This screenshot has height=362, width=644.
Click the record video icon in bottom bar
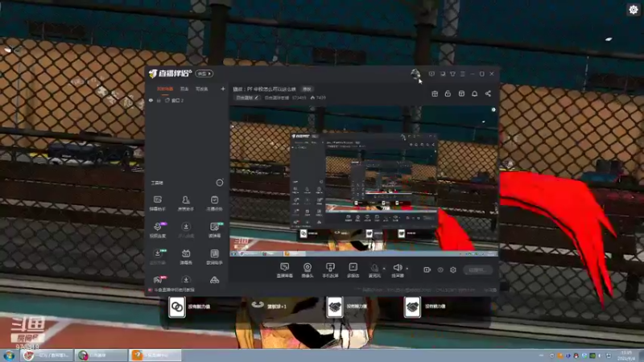pos(427,269)
